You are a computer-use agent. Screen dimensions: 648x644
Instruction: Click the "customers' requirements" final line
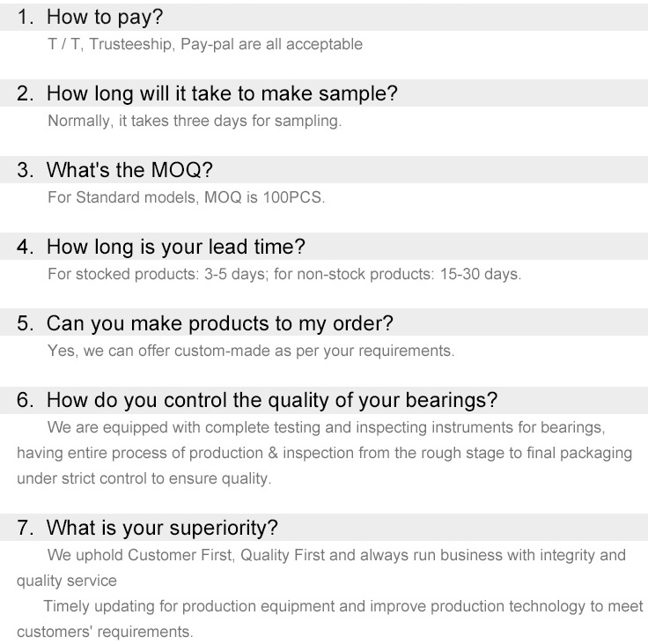point(105,632)
